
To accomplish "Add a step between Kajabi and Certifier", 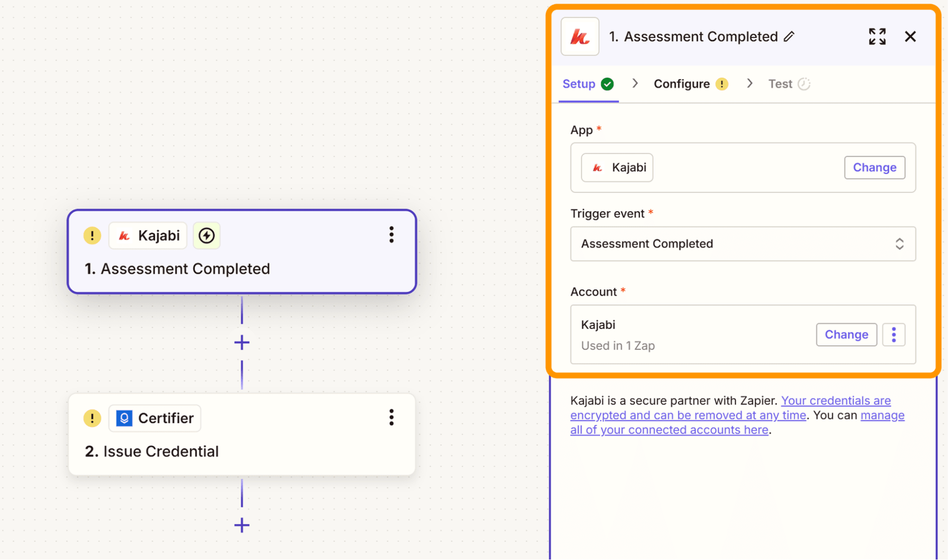I will [x=242, y=342].
